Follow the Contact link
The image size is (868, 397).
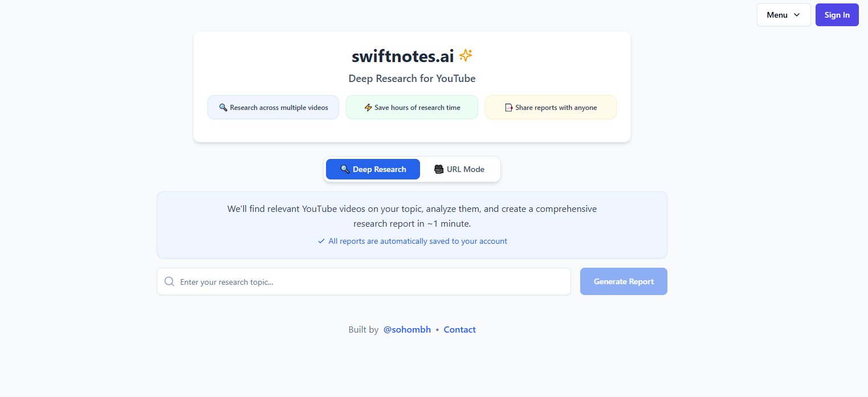459,330
